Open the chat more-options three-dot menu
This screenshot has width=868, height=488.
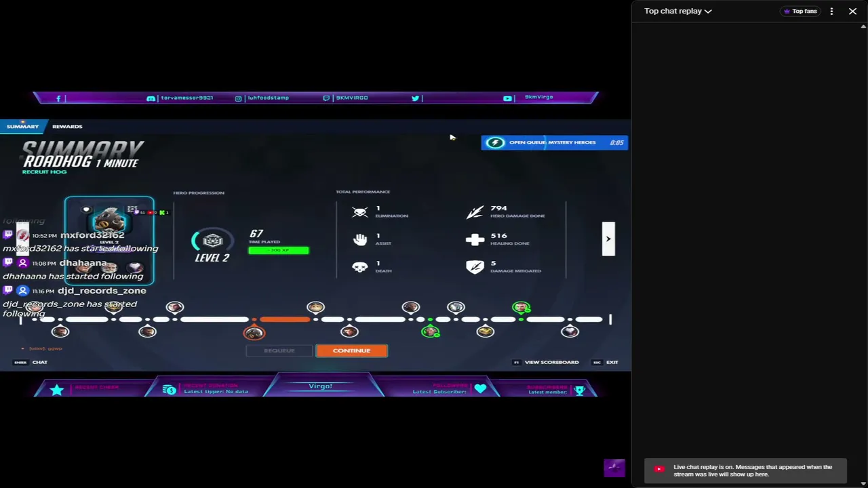tap(831, 11)
